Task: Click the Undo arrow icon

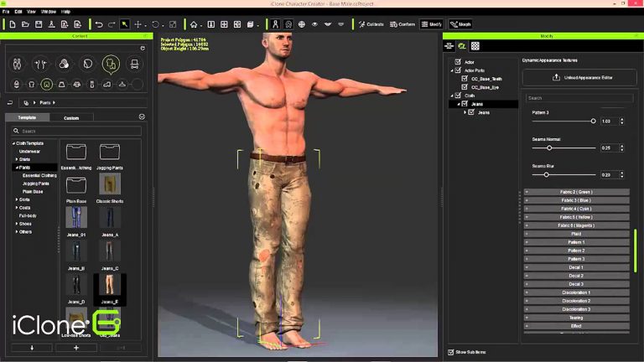Action: (99, 24)
